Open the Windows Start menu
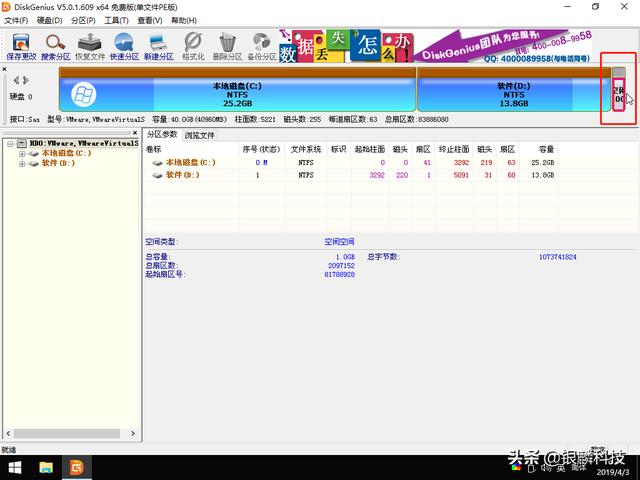This screenshot has width=640, height=480. tap(15, 467)
